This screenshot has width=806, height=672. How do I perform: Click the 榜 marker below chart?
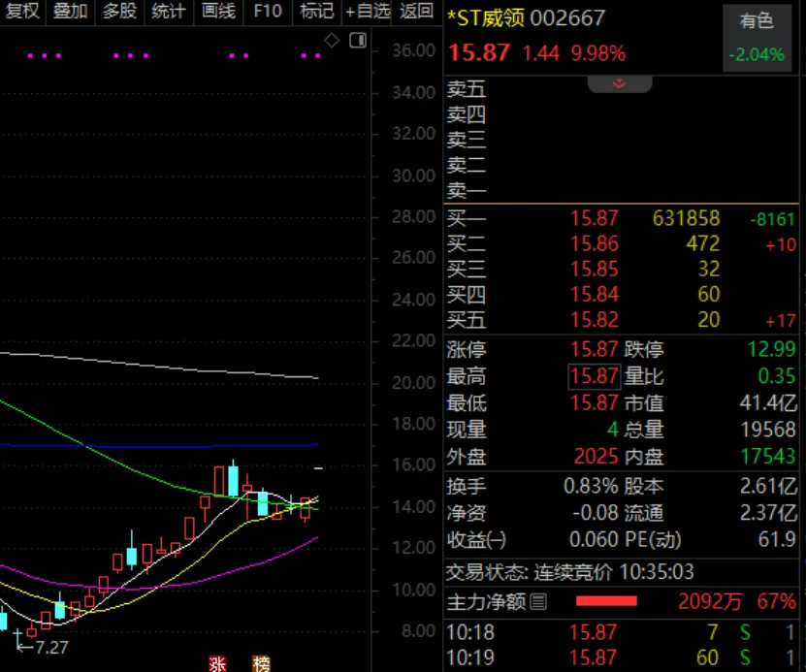click(x=261, y=664)
